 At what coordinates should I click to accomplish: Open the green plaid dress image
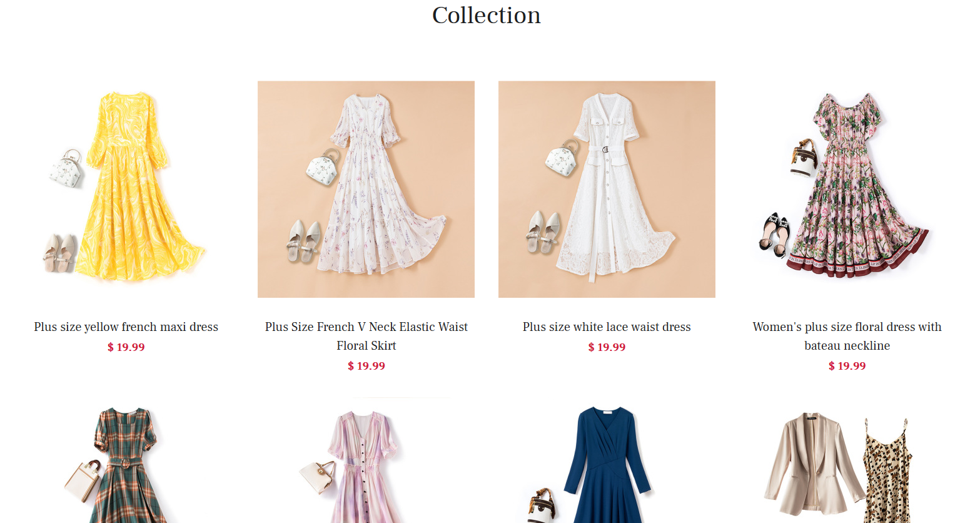click(x=126, y=460)
